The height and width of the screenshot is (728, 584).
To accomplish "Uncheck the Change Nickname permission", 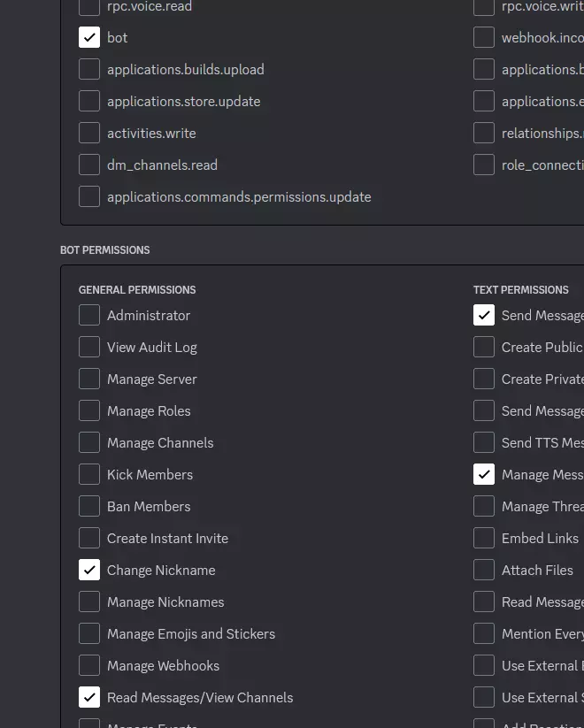I will 89,571.
